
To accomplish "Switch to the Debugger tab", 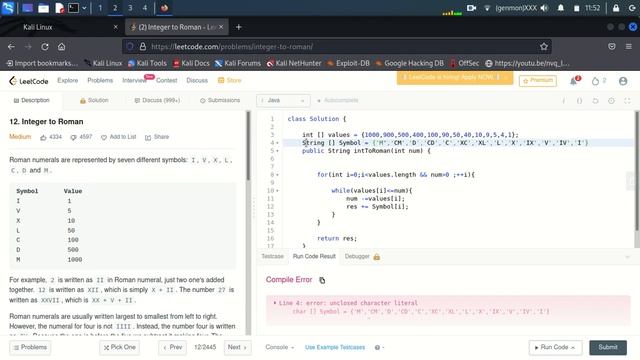I will (x=362, y=256).
